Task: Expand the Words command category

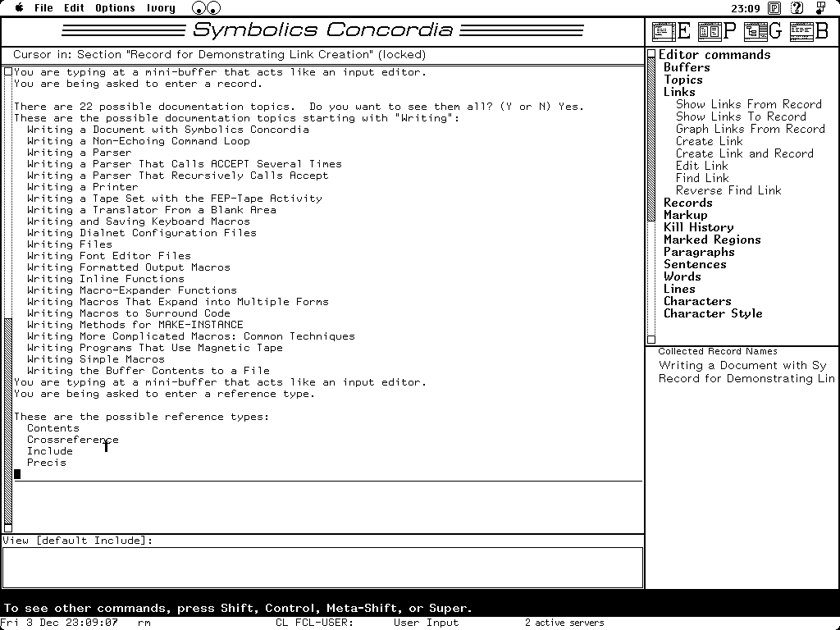Action: click(682, 277)
